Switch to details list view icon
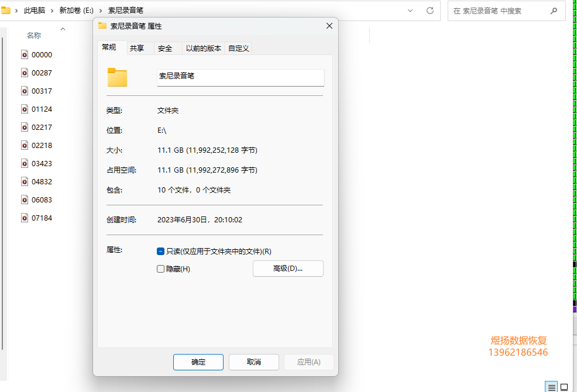 [551, 387]
